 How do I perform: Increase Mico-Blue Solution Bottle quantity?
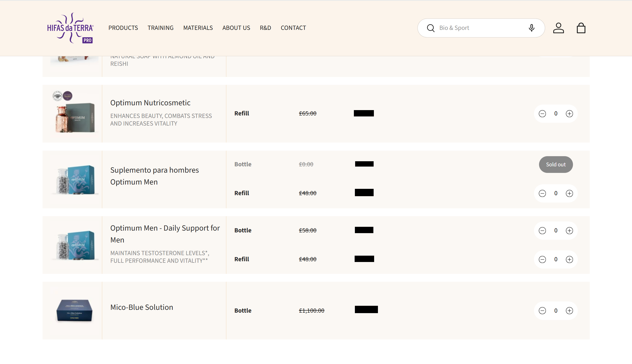tap(569, 311)
